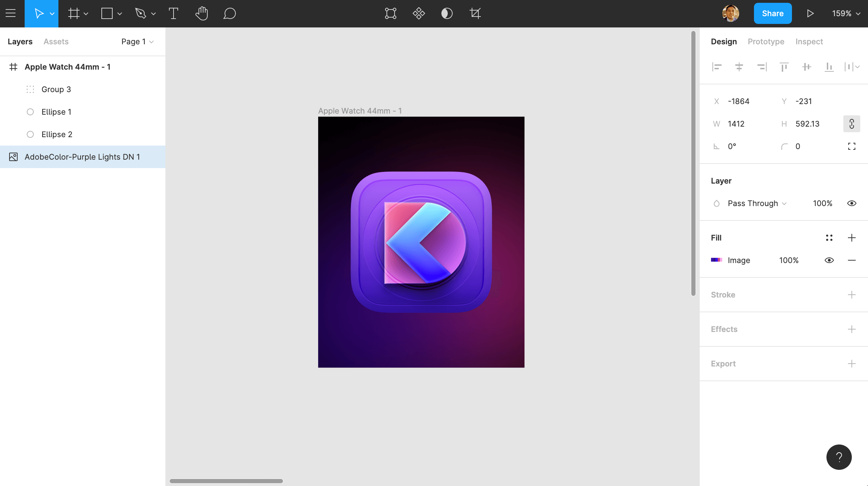Click the Mask tool icon
Image resolution: width=868 pixels, height=486 pixels.
pos(447,14)
